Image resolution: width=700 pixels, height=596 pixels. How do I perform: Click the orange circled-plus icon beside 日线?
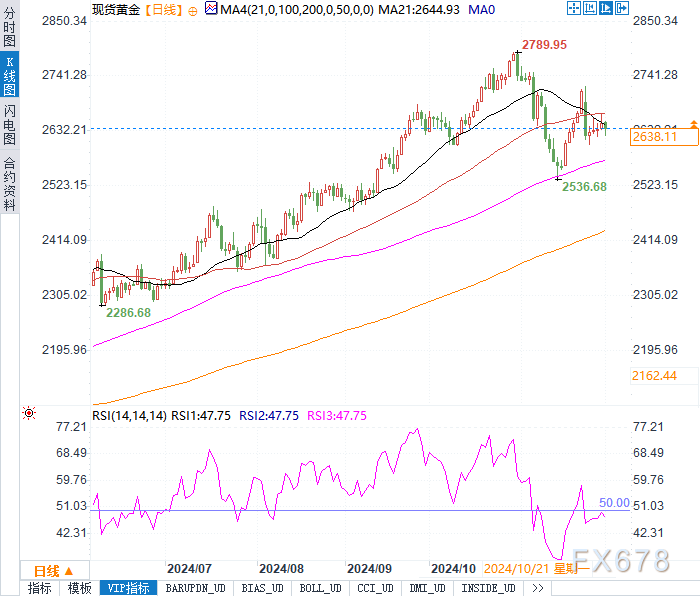tap(193, 12)
